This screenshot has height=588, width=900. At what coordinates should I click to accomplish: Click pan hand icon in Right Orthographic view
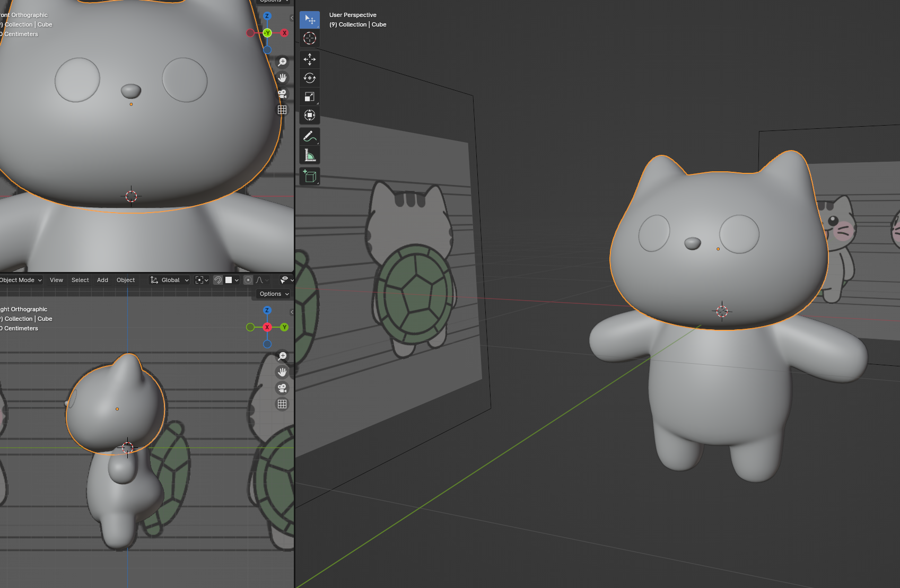click(x=282, y=372)
